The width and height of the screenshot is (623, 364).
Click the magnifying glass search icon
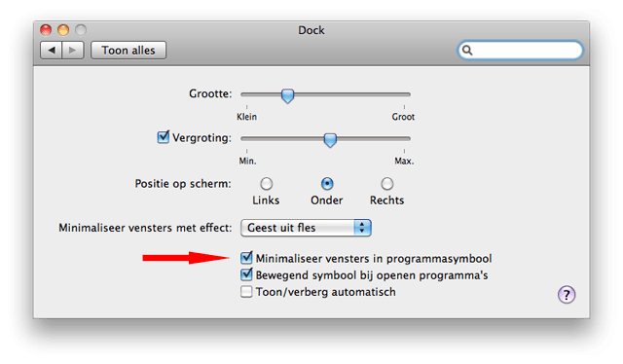click(467, 50)
